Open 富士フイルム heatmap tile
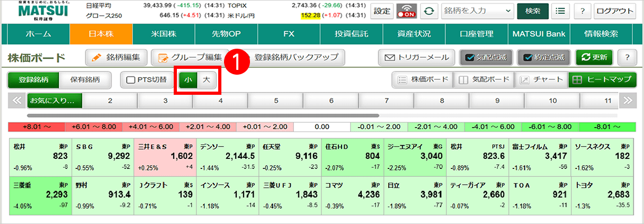 541,157
